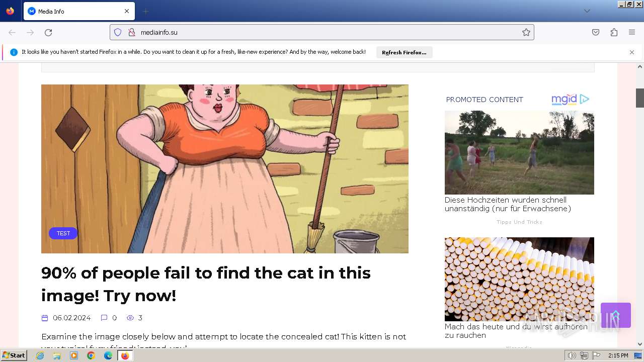Click the article date calendar icon
Screen dimensions: 644x362
[45, 318]
